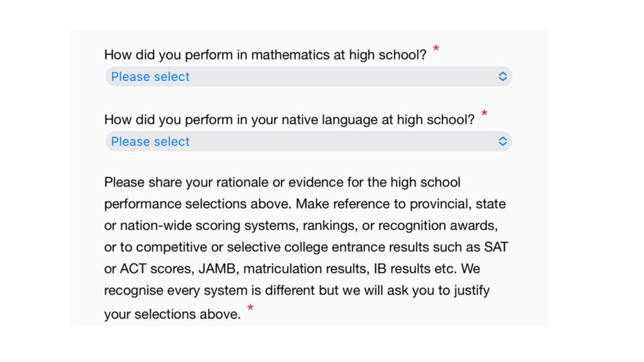Click 'Please select' text under mathematics question
The height and width of the screenshot is (362, 644).
150,76
